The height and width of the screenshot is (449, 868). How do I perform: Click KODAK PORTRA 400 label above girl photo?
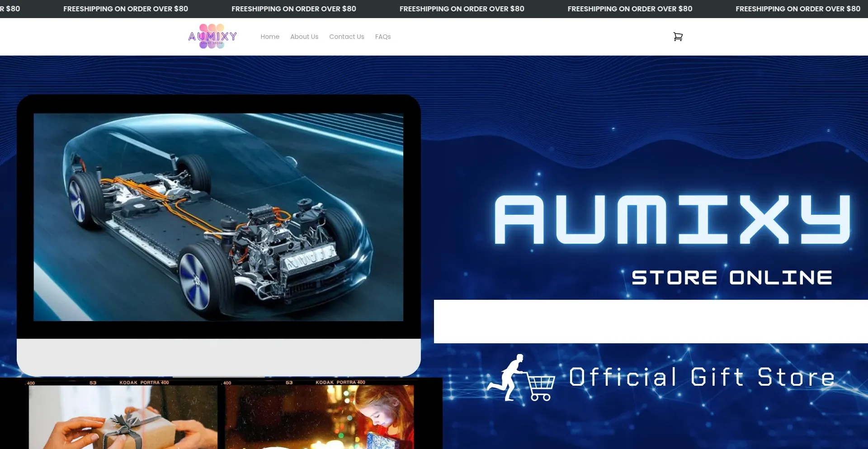click(340, 383)
